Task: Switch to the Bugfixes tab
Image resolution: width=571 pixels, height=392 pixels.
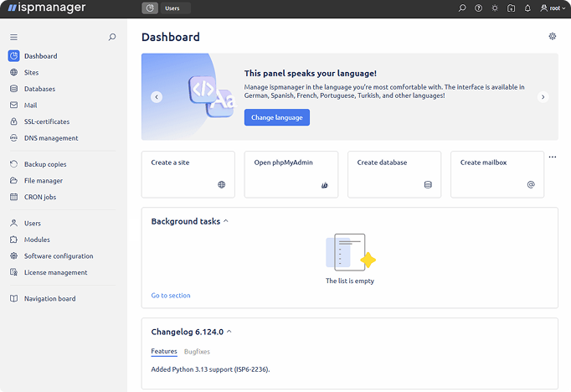Action: coord(197,352)
